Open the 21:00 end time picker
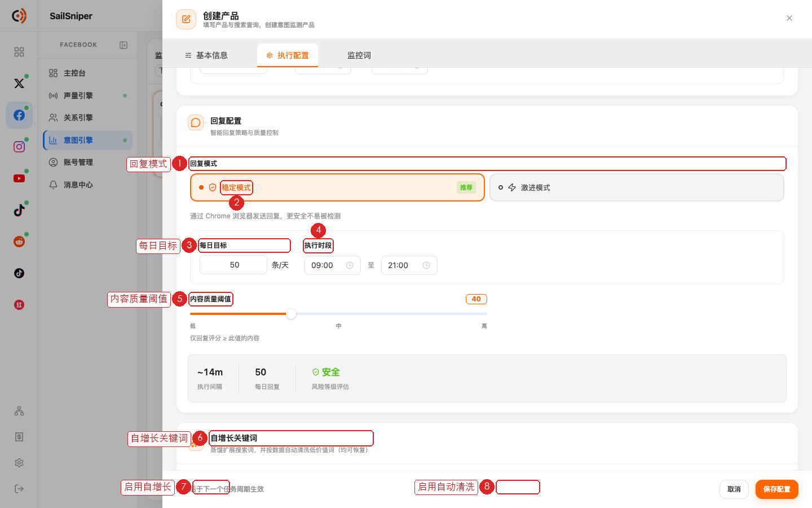This screenshot has height=508, width=812. click(409, 265)
